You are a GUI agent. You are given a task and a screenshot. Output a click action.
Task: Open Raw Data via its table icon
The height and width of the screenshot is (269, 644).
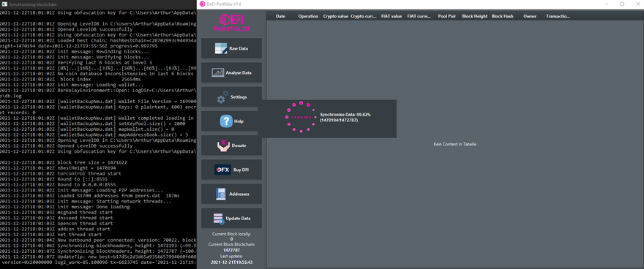(x=221, y=48)
